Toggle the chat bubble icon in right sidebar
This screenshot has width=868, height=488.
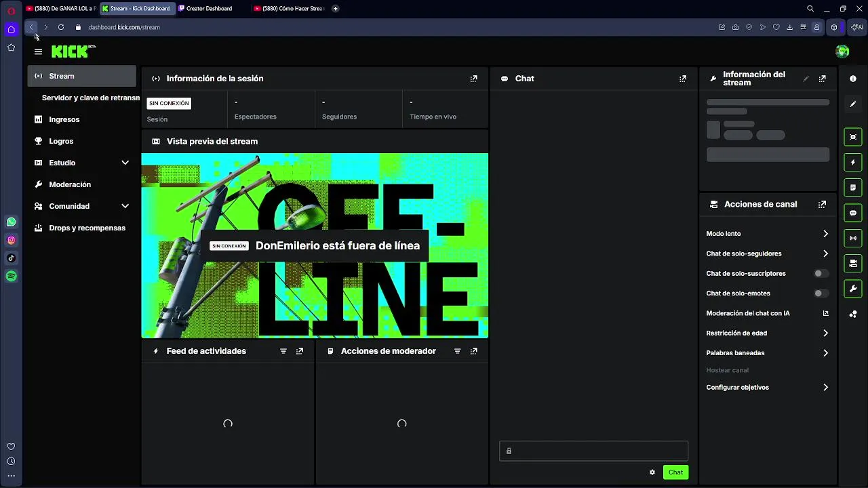click(x=853, y=213)
